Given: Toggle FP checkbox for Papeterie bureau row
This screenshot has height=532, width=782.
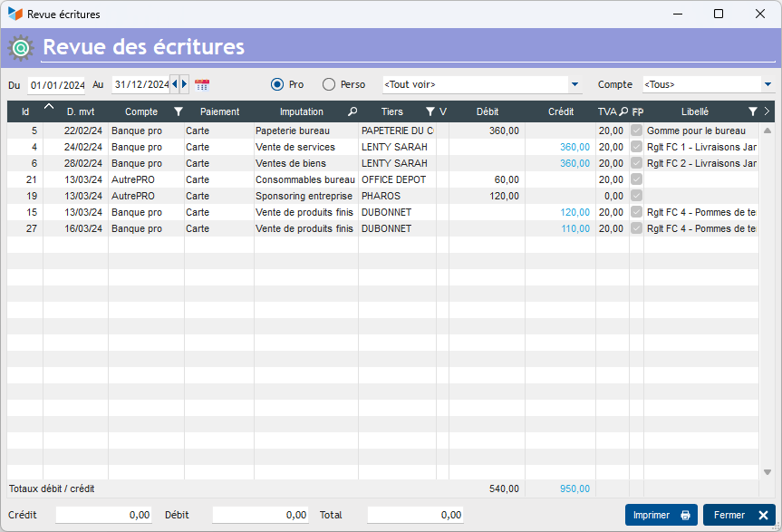Looking at the screenshot, I should tap(636, 131).
